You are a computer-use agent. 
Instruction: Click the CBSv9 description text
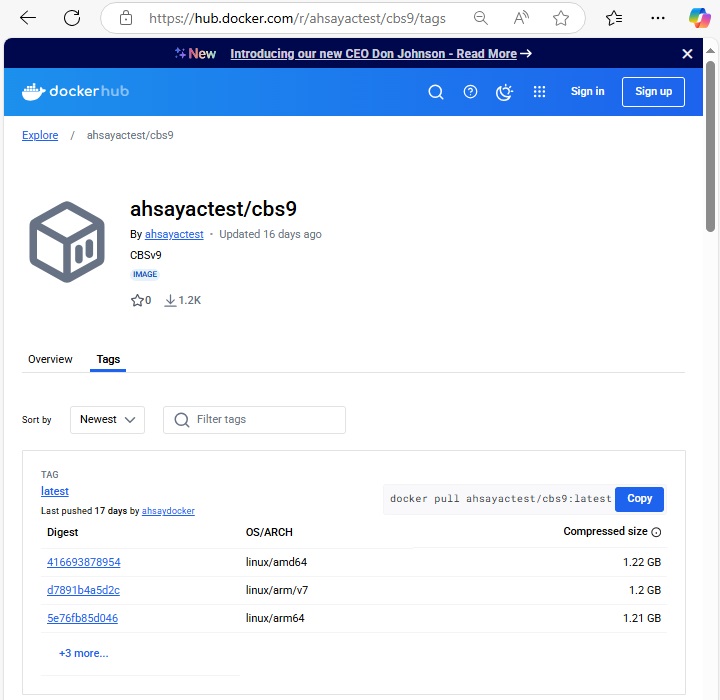[146, 255]
